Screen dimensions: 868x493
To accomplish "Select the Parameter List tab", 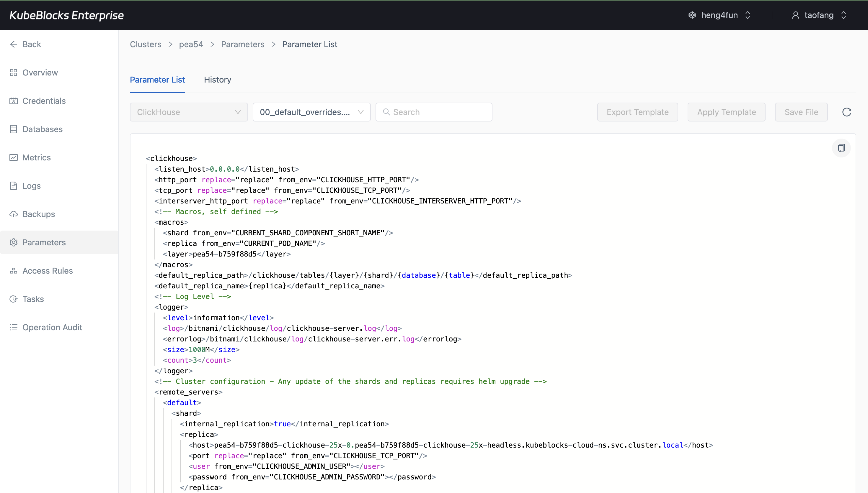I will click(157, 80).
